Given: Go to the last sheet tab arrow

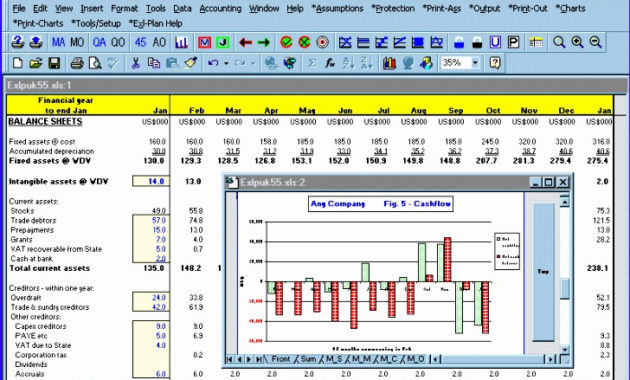Looking at the screenshot, I should 258,359.
